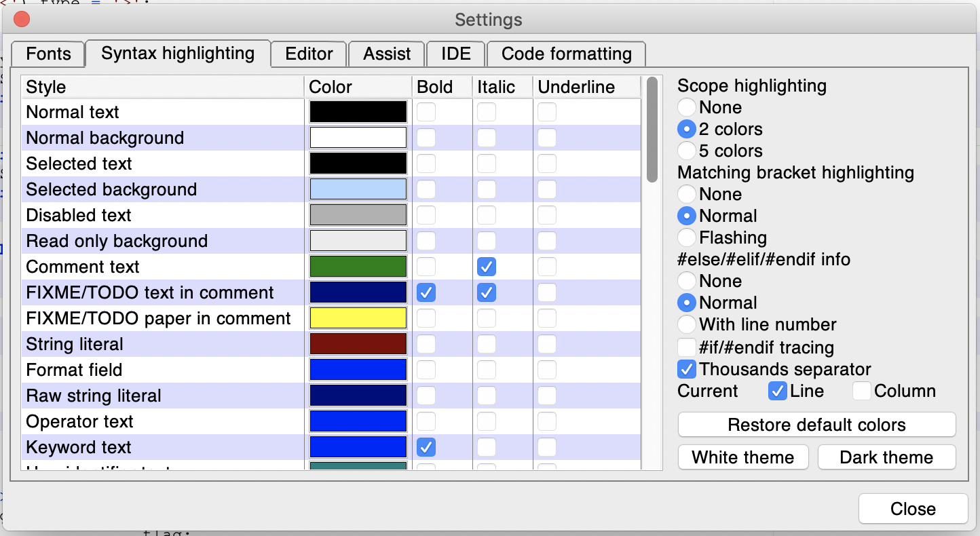Click the Keyword text color swatch
The image size is (980, 536).
point(358,447)
